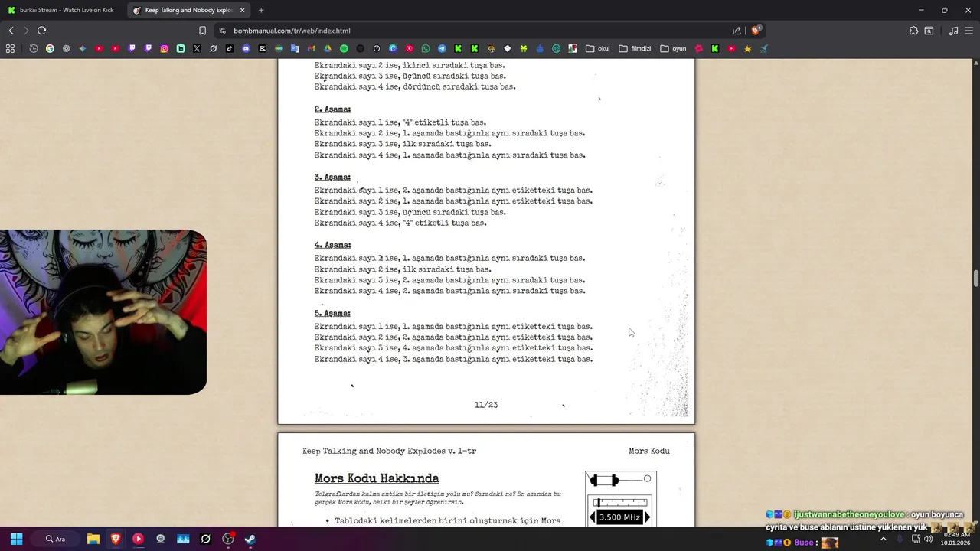Click chat username 'ijustwannabetheoneyoulove'

click(849, 515)
